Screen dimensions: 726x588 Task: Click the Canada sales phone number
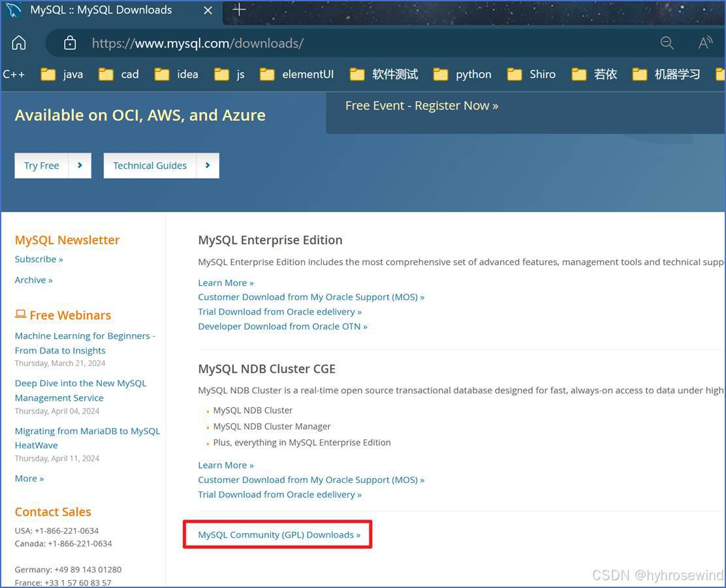[80, 544]
